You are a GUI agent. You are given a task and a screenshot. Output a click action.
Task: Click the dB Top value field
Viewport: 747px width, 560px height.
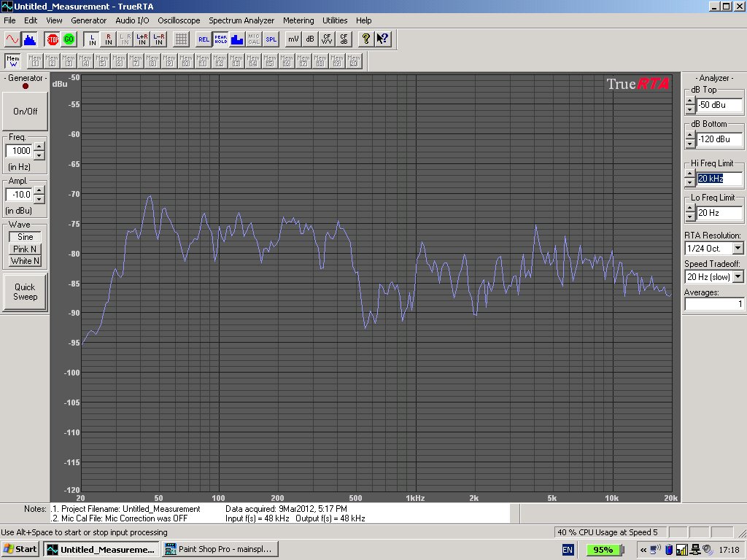[719, 105]
